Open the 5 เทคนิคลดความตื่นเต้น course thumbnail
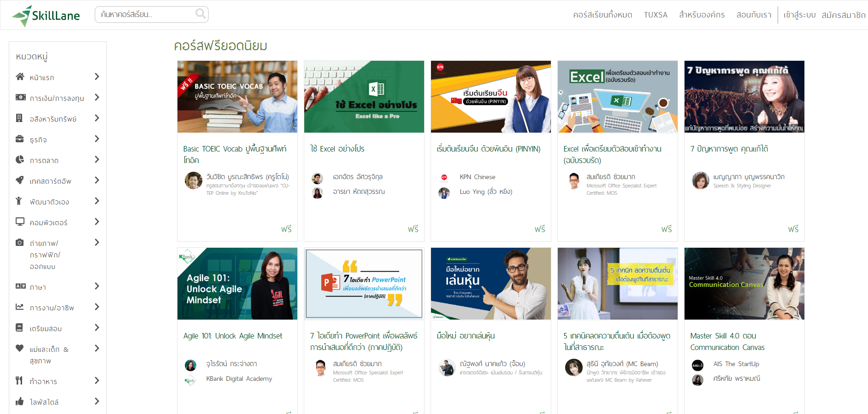The height and width of the screenshot is (414, 868). 618,284
